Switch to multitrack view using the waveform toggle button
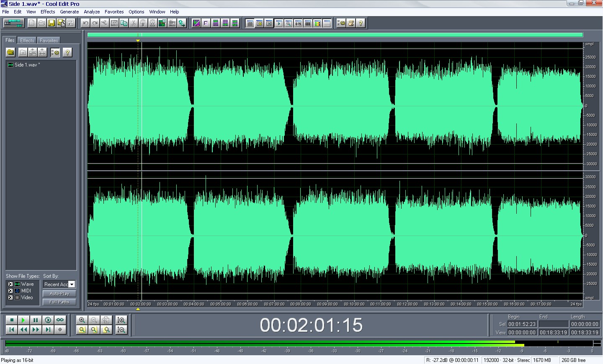The width and height of the screenshot is (603, 364). point(13,23)
